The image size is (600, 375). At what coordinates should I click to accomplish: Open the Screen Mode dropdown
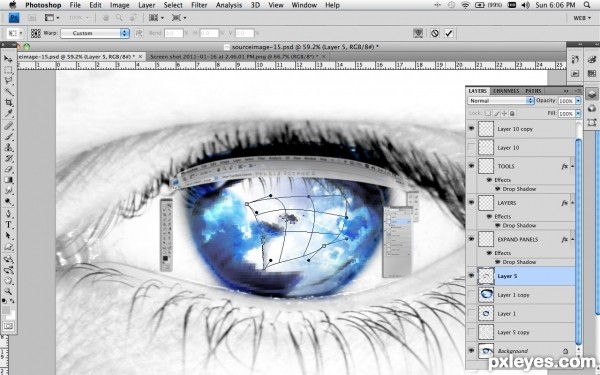tap(179, 18)
